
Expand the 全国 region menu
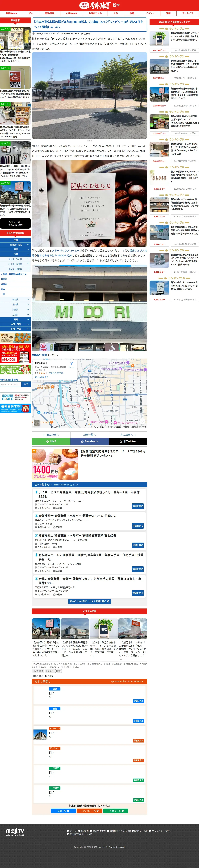click(15, 240)
